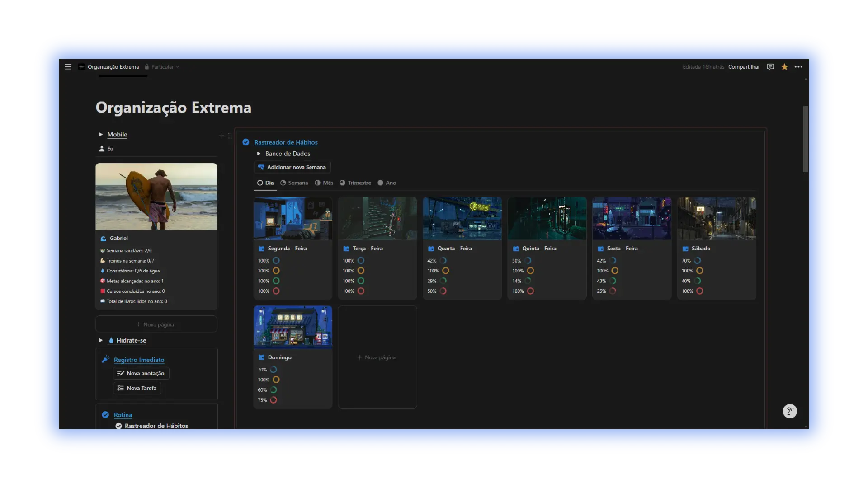This screenshot has width=868, height=488.
Task: Click the plus icon beside Mobile toggle
Action: click(x=222, y=136)
